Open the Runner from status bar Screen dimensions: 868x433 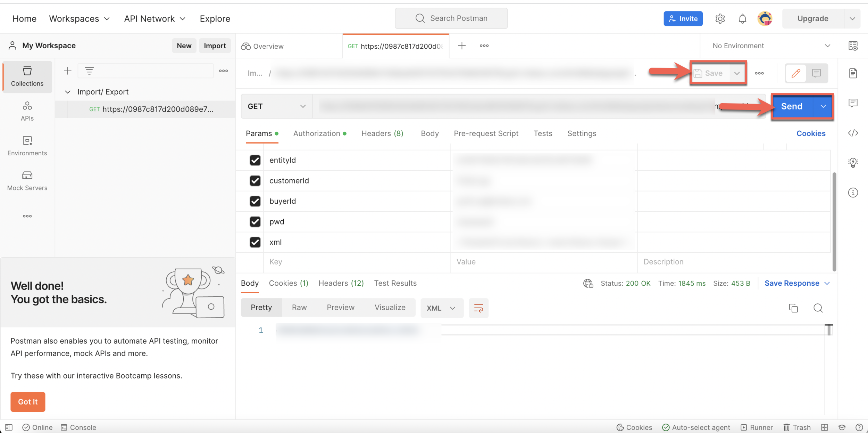point(757,427)
